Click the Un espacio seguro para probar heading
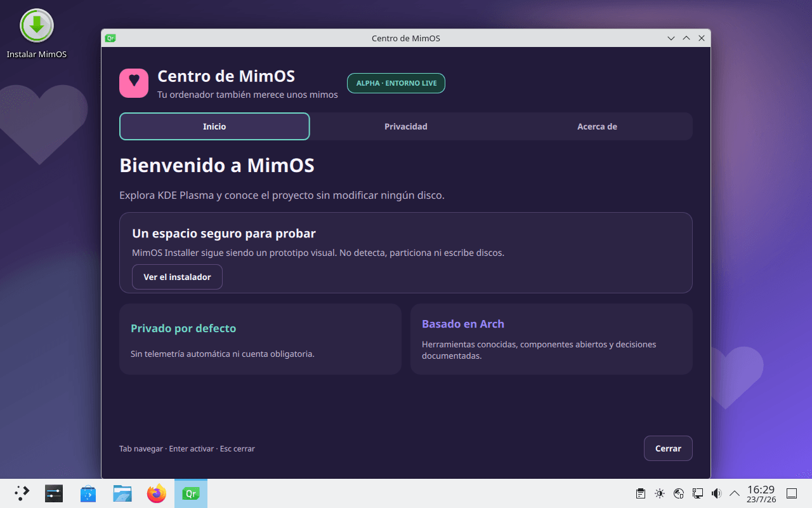812x508 pixels. tap(224, 233)
